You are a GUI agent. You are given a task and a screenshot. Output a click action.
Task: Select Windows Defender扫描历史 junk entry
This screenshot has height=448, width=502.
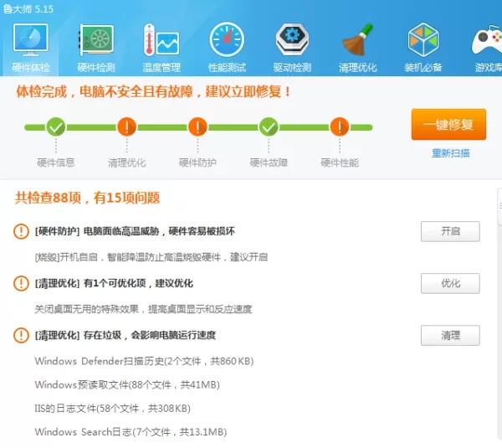point(144,361)
